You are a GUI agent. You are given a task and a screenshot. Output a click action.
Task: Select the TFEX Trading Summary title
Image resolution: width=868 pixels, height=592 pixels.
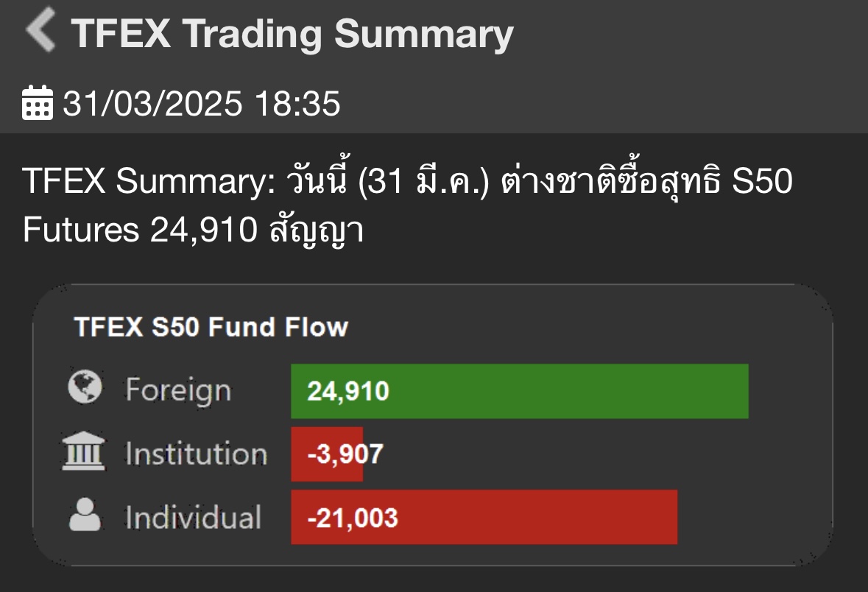pyautogui.click(x=292, y=34)
